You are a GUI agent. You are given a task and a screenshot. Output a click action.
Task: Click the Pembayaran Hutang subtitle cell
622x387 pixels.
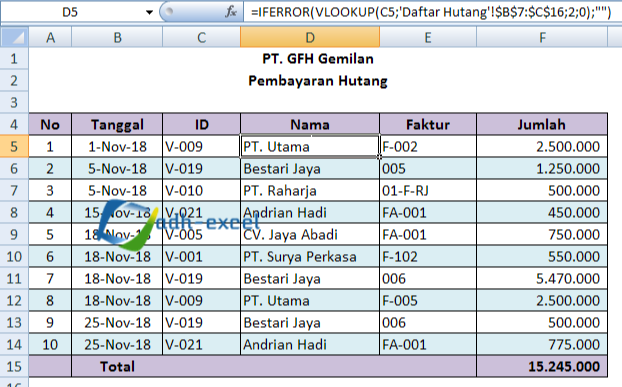318,81
